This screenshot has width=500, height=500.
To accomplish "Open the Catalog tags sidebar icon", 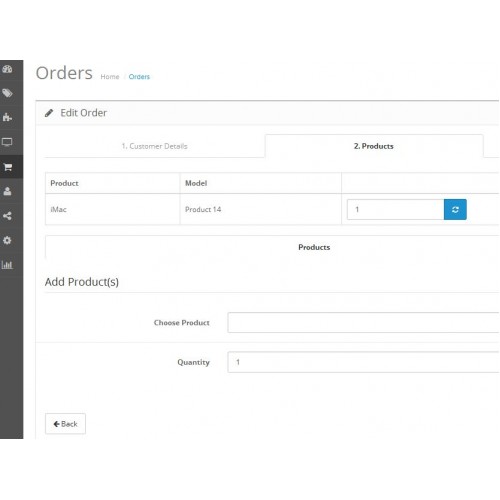I will point(7,93).
